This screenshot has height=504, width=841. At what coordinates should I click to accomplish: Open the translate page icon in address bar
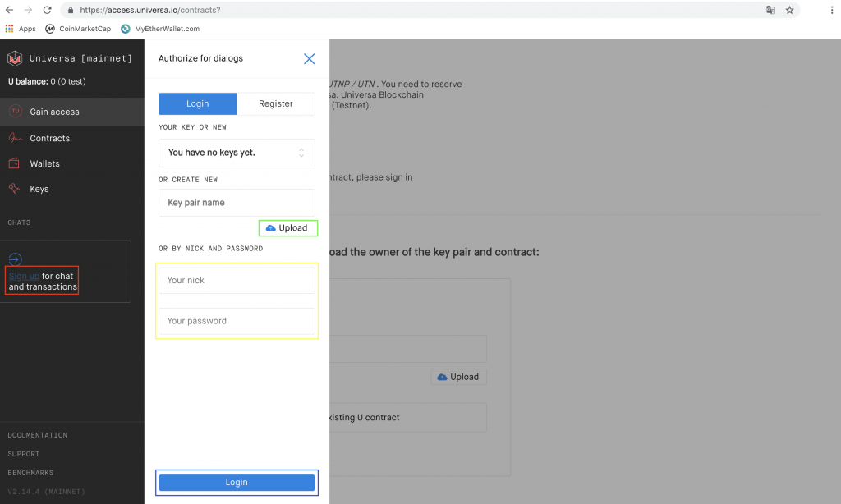tap(770, 10)
